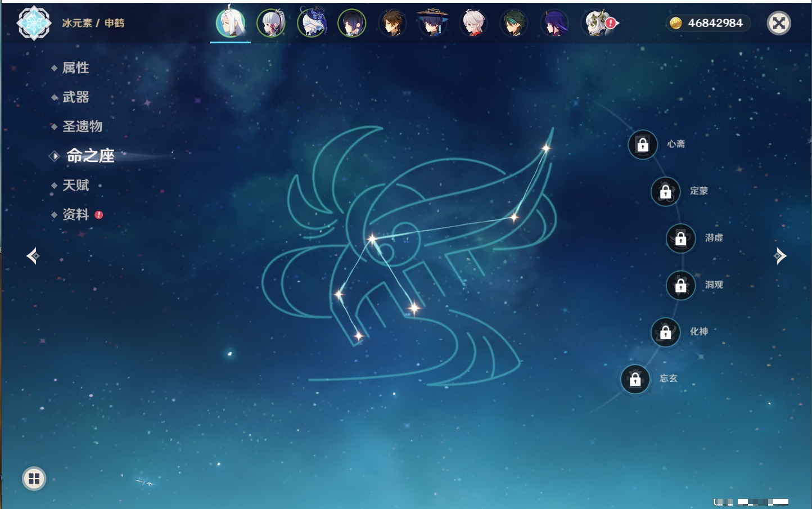Click the 冰元素 / 申鹤 title text
The width and height of the screenshot is (812, 509).
click(x=93, y=23)
